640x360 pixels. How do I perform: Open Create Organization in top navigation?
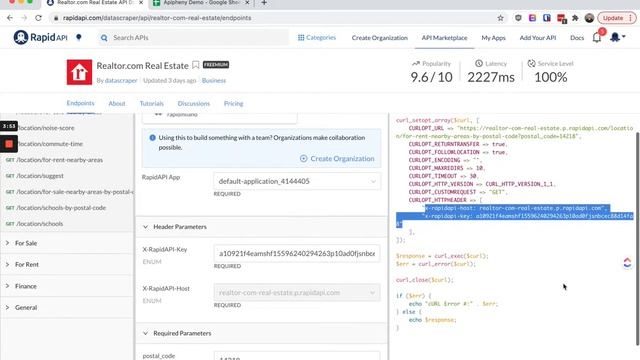380,38
